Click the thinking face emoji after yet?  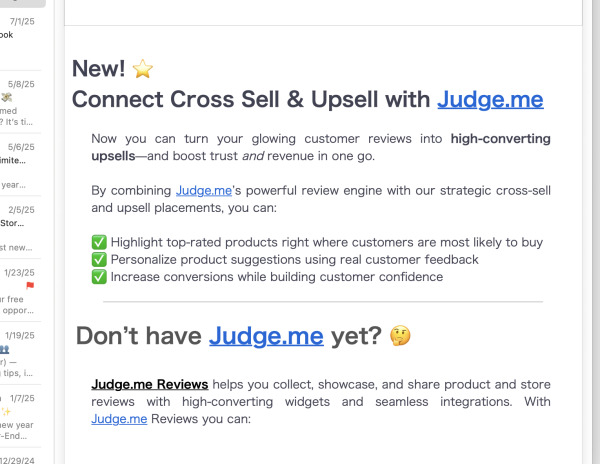400,335
